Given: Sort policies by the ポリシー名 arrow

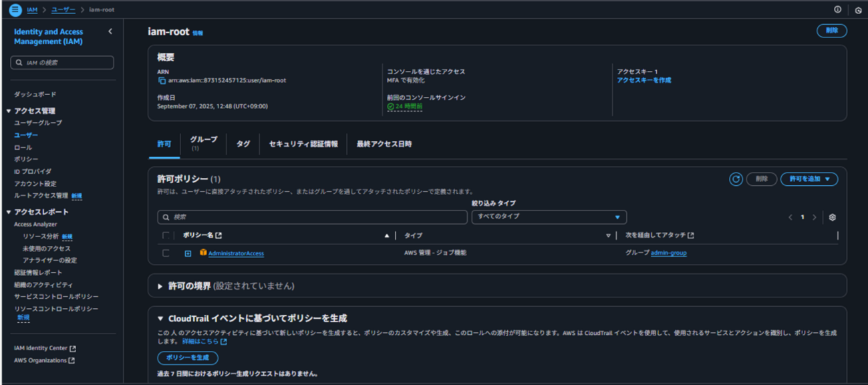Looking at the screenshot, I should pyautogui.click(x=386, y=235).
